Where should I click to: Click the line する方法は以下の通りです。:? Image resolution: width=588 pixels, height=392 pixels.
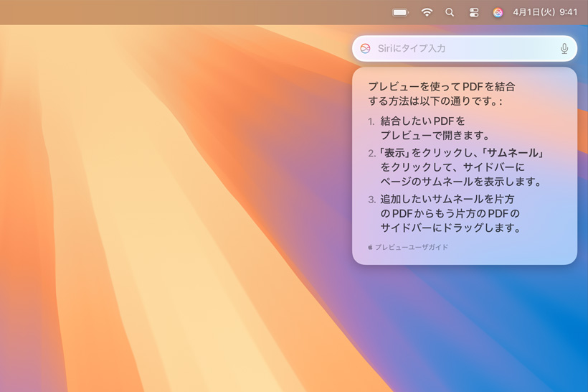[x=435, y=101]
